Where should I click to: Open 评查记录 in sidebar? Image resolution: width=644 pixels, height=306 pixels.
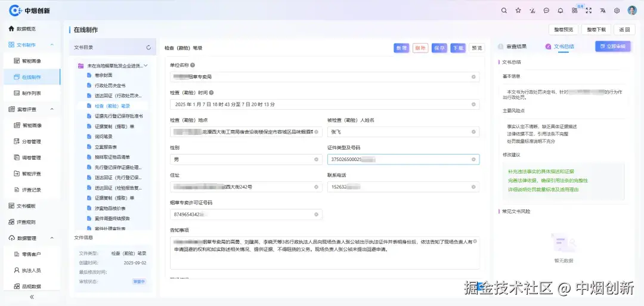tap(32, 190)
